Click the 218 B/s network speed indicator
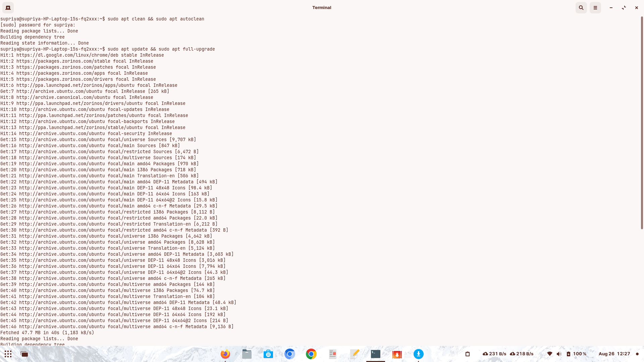This screenshot has height=362, width=644. pyautogui.click(x=522, y=354)
